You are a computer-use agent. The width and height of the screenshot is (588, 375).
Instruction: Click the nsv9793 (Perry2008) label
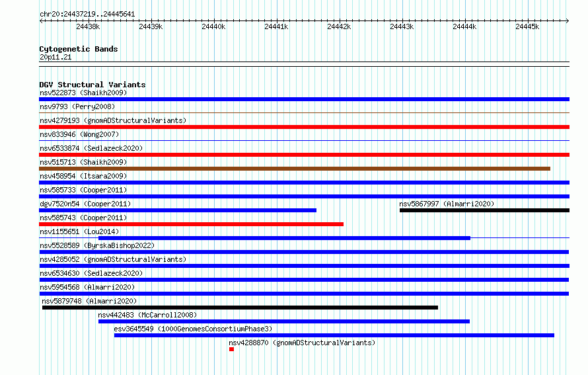pos(77,106)
